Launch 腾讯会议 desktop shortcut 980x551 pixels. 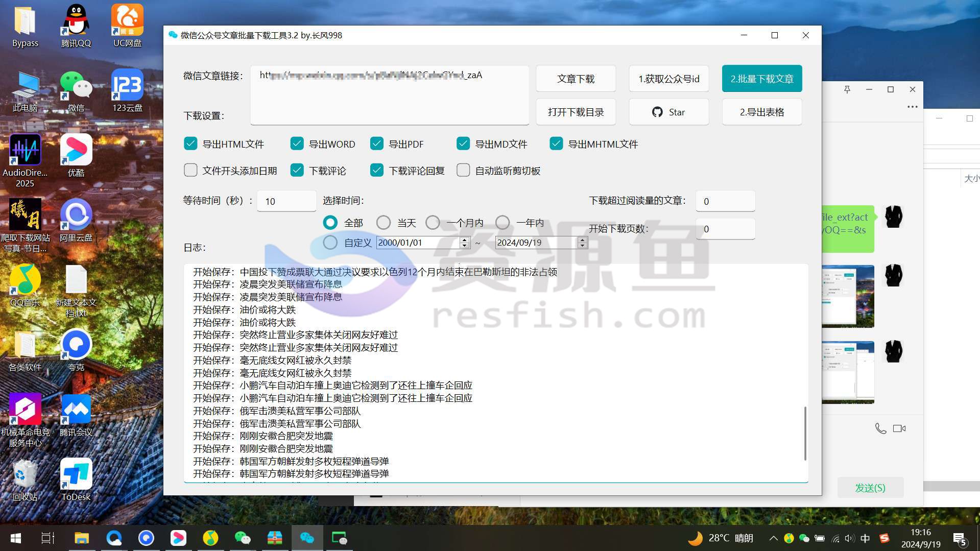click(x=76, y=416)
